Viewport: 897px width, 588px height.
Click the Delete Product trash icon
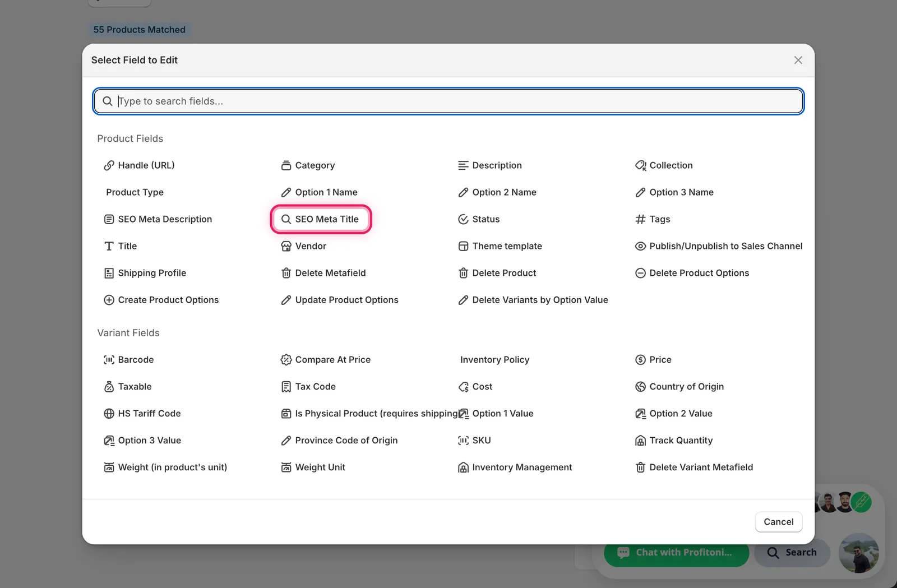(463, 273)
